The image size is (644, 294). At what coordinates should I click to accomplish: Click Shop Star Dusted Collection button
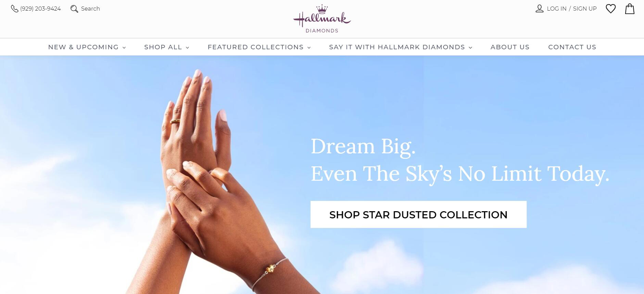pyautogui.click(x=418, y=214)
